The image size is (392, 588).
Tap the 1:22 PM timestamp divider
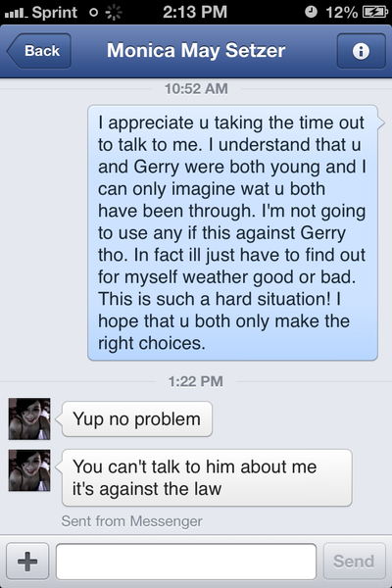pos(195,381)
